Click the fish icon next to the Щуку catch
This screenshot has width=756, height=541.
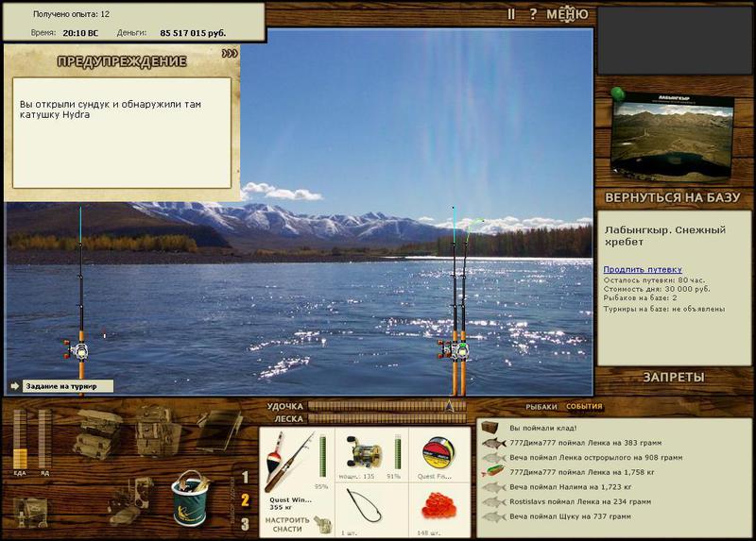[x=493, y=516]
